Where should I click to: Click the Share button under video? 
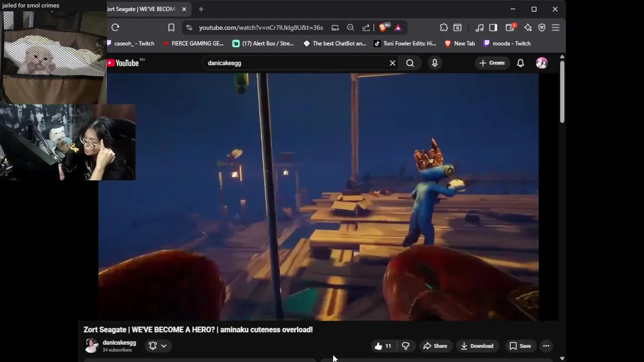click(x=435, y=346)
